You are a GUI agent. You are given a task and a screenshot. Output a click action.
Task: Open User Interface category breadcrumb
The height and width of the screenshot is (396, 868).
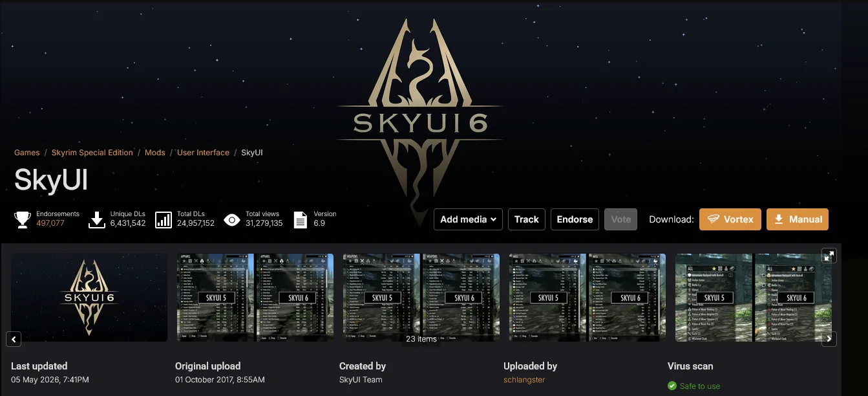click(203, 153)
